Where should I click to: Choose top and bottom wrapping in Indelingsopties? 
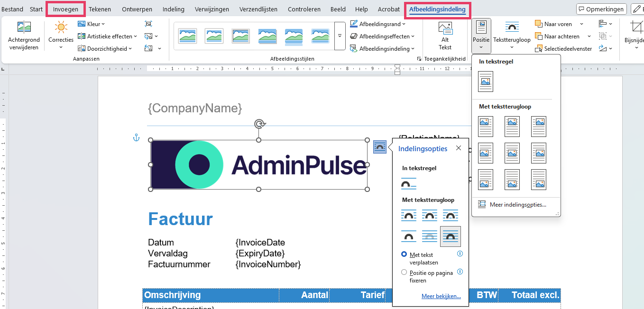pyautogui.click(x=409, y=236)
